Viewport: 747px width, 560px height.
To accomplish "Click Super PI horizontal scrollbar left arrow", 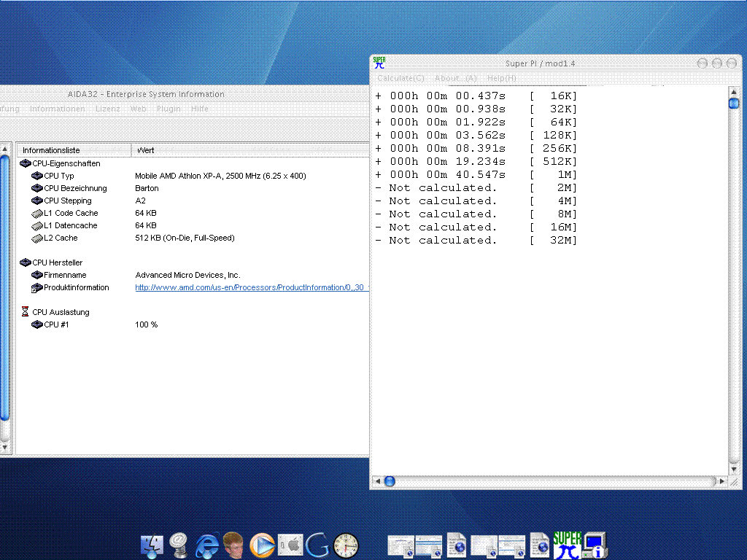I will click(x=378, y=481).
